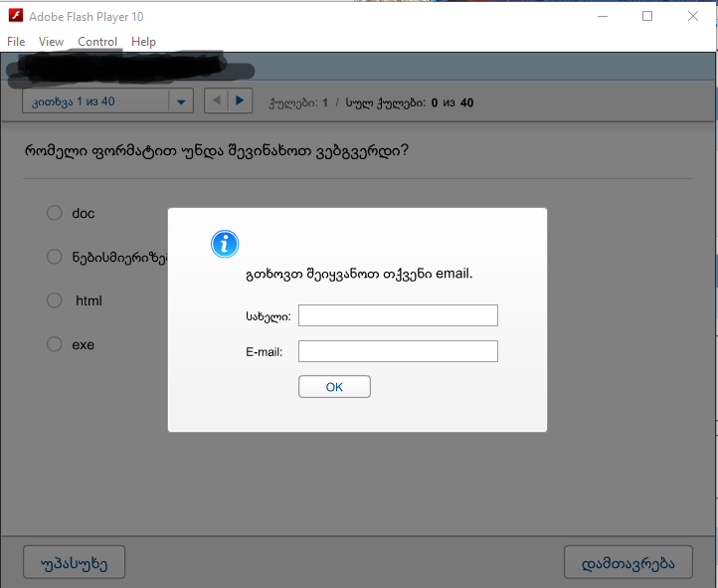Open the Help menu

[143, 42]
